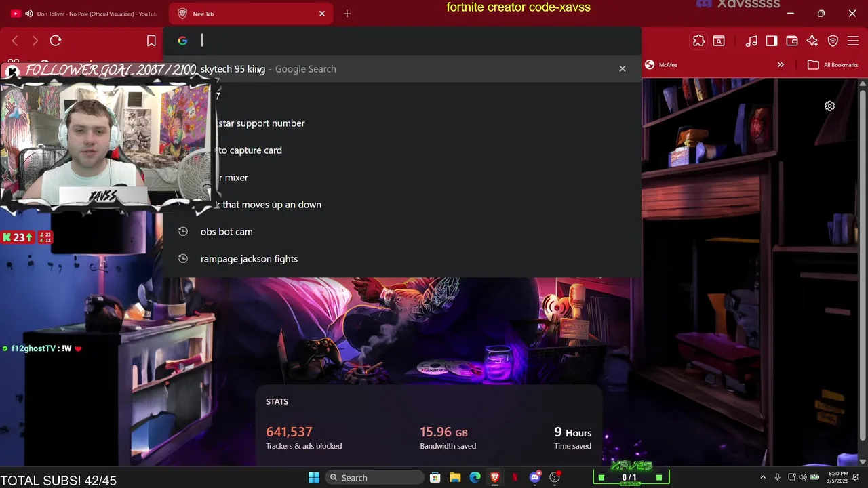
Task: Open Leo AI sparkle icon
Action: pyautogui.click(x=812, y=41)
